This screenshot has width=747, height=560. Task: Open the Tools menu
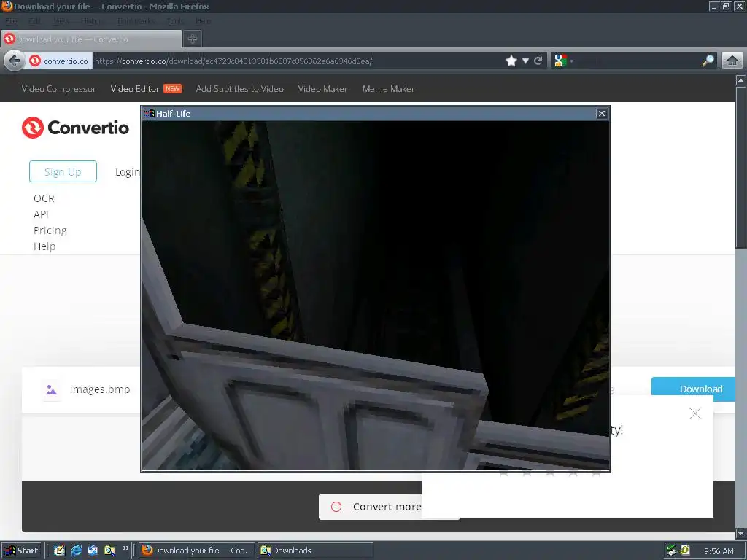coord(175,21)
